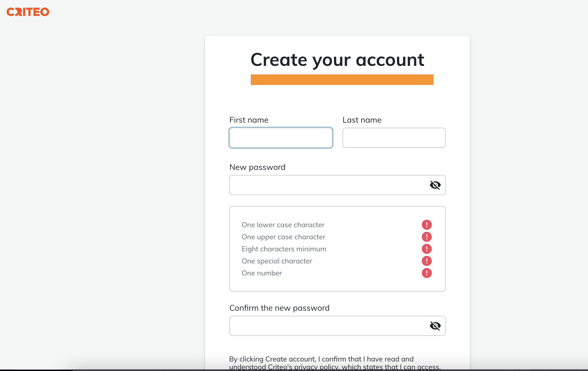
Task: Focus the First name field
Action: (281, 138)
